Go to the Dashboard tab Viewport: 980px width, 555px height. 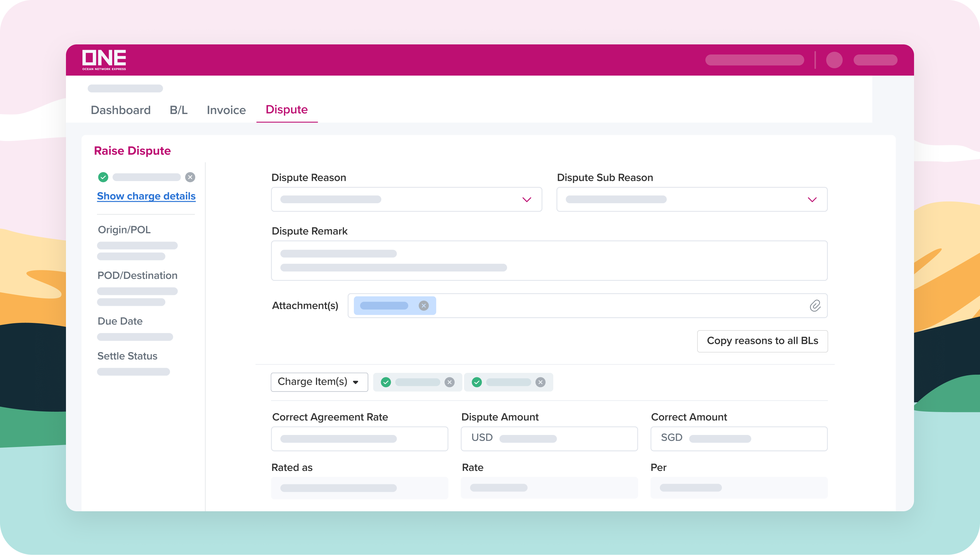click(x=120, y=110)
